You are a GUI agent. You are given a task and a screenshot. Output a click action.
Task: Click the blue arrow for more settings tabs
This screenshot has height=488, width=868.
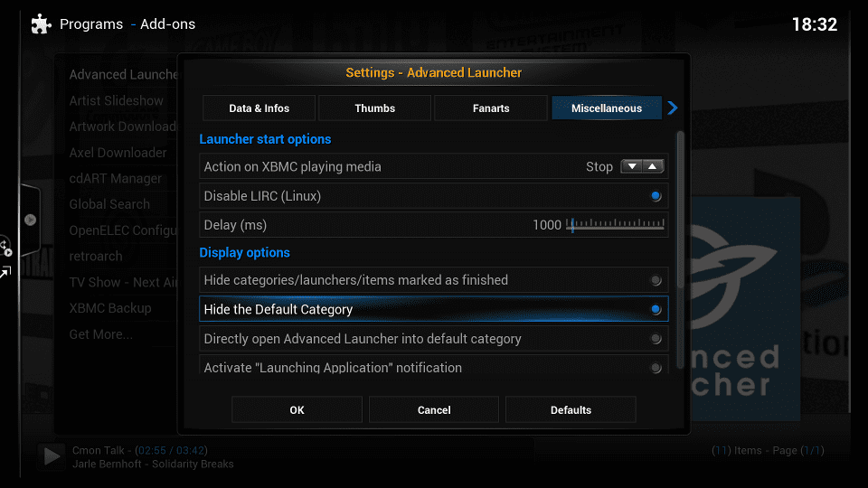673,108
